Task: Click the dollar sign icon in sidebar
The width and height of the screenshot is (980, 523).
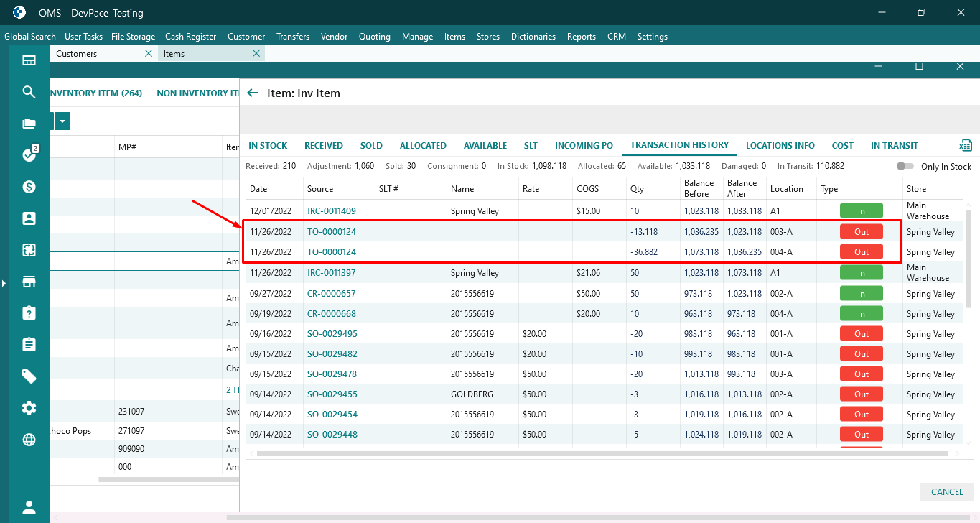Action: click(29, 187)
